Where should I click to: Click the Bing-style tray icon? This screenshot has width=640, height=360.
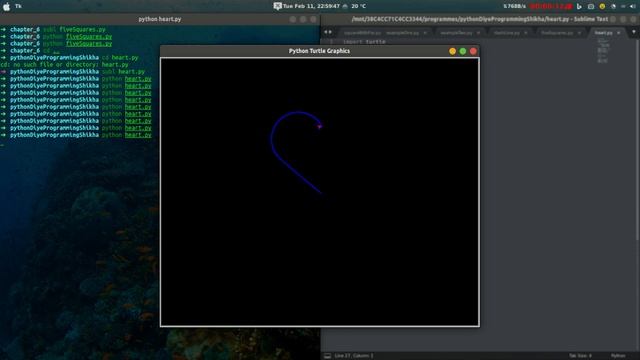coord(579,6)
